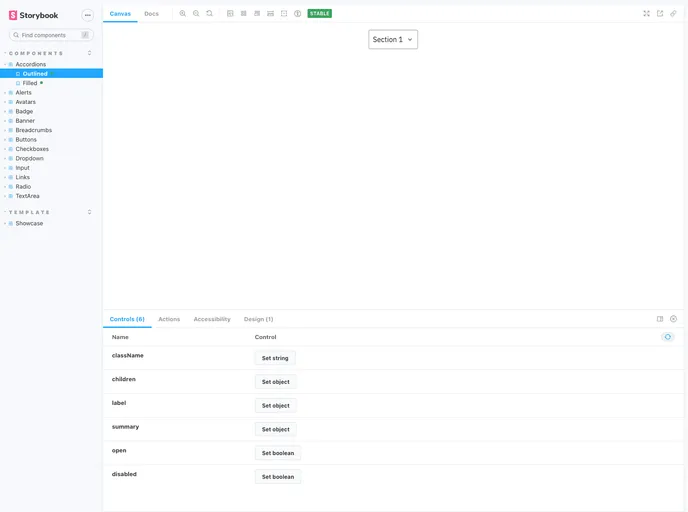Reset controls with the refresh icon
Image resolution: width=688 pixels, height=512 pixels.
(667, 337)
